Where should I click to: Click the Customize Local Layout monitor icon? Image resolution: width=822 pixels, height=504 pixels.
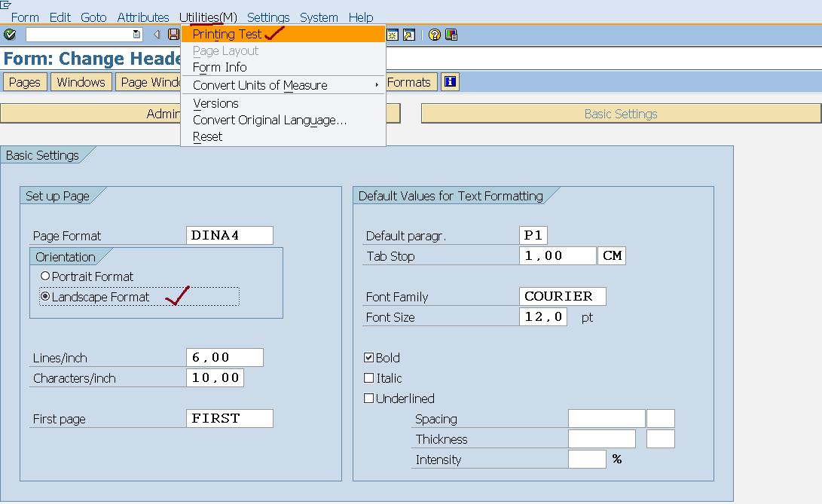tap(451, 35)
